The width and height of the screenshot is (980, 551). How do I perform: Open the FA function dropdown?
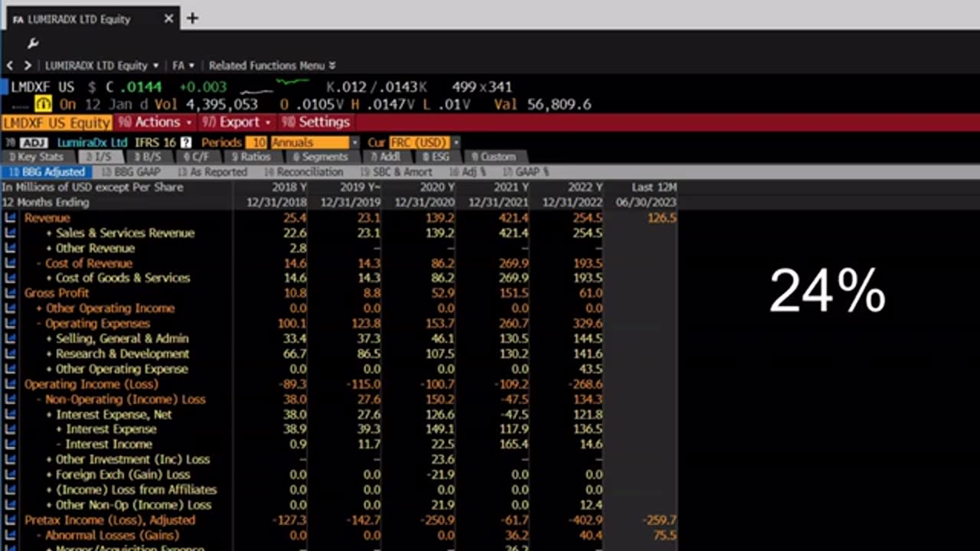pyautogui.click(x=183, y=66)
